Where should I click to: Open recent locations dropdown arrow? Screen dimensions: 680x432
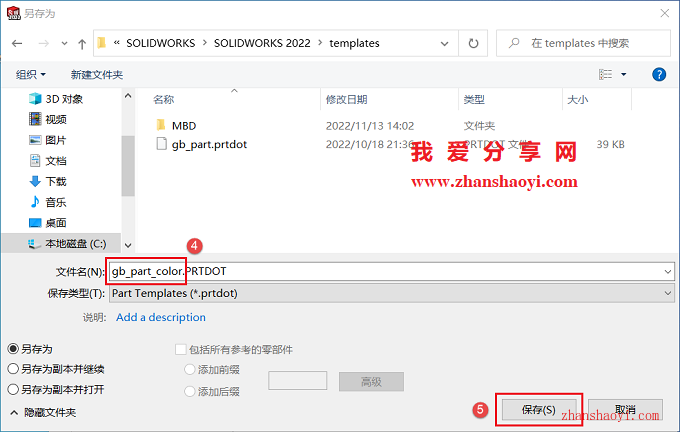[x=64, y=43]
